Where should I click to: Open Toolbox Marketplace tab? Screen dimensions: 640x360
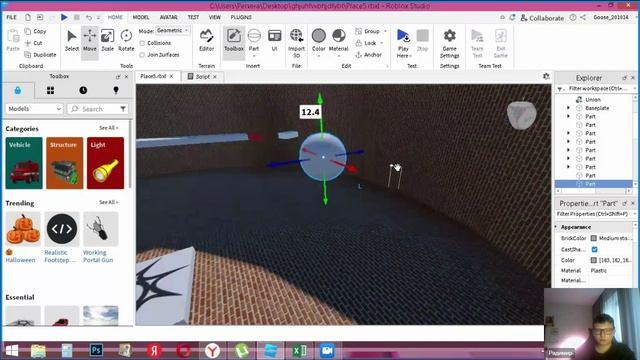18,90
